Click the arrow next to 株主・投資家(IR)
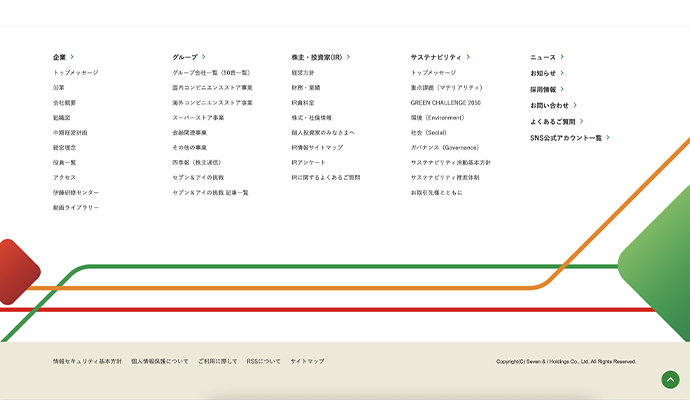The image size is (690, 400). click(349, 57)
